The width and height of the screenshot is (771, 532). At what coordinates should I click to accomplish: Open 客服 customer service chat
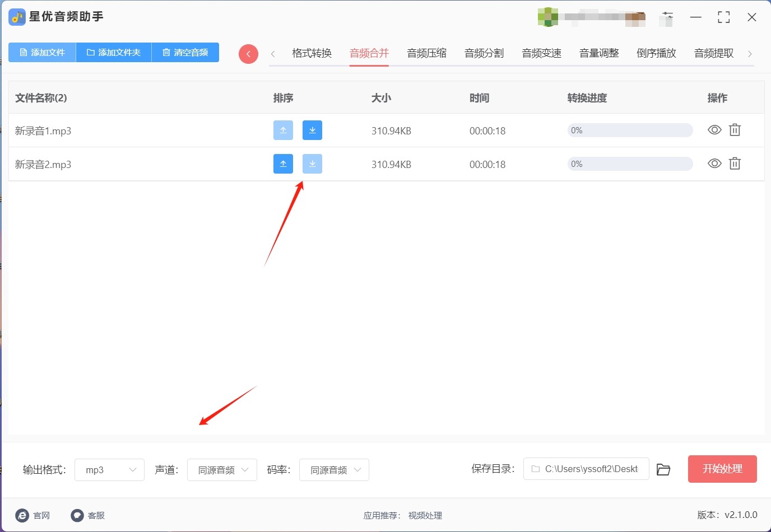[77, 515]
